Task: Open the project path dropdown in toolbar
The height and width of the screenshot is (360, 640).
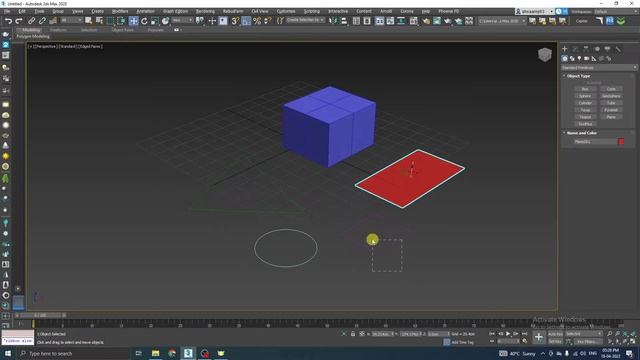Action: pyautogui.click(x=502, y=20)
